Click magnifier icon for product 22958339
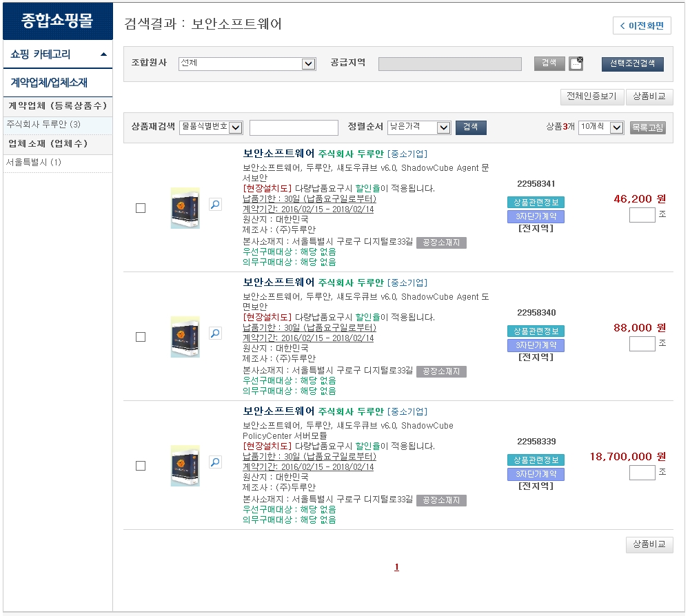690x616 pixels. pyautogui.click(x=215, y=462)
